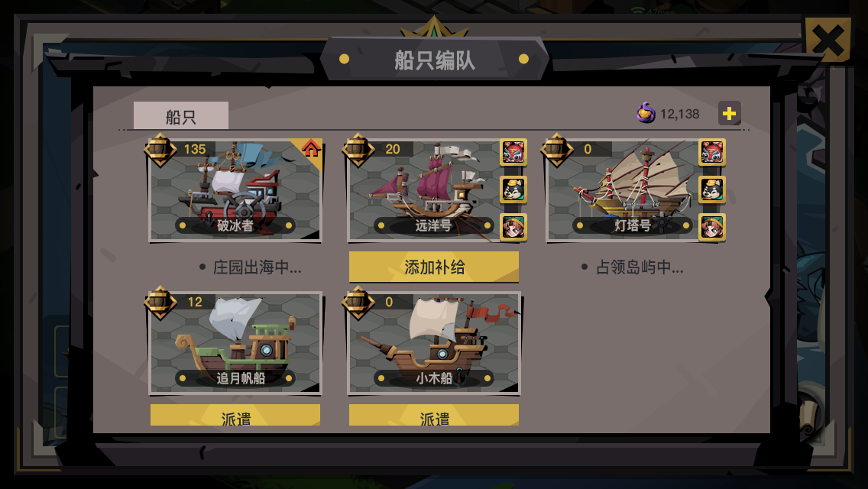Dispatch 小木船 with the 派遣 button
Screen dimensions: 868x489
434,416
